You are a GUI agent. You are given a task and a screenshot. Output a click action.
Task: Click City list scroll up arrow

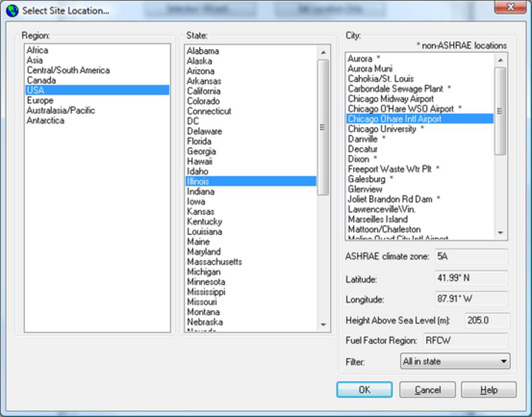coord(500,61)
